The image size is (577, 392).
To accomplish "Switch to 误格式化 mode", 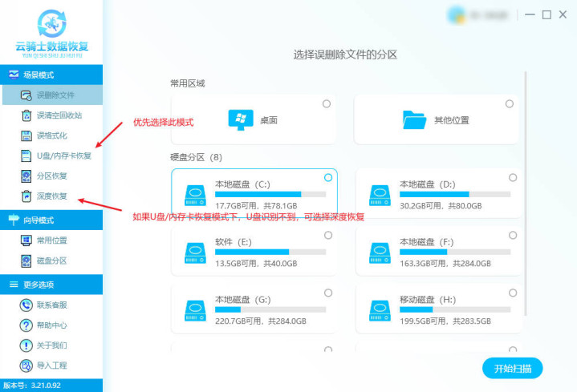I will pyautogui.click(x=51, y=135).
